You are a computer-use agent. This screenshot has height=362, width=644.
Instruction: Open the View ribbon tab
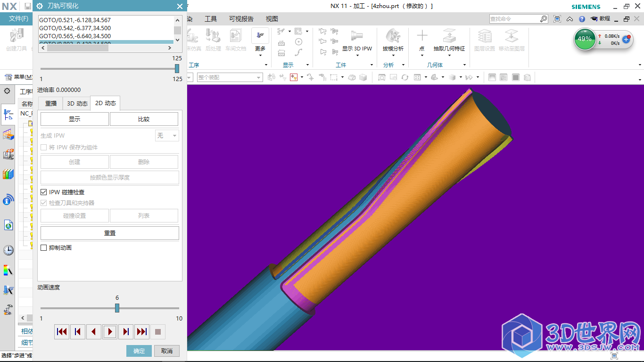click(x=272, y=19)
